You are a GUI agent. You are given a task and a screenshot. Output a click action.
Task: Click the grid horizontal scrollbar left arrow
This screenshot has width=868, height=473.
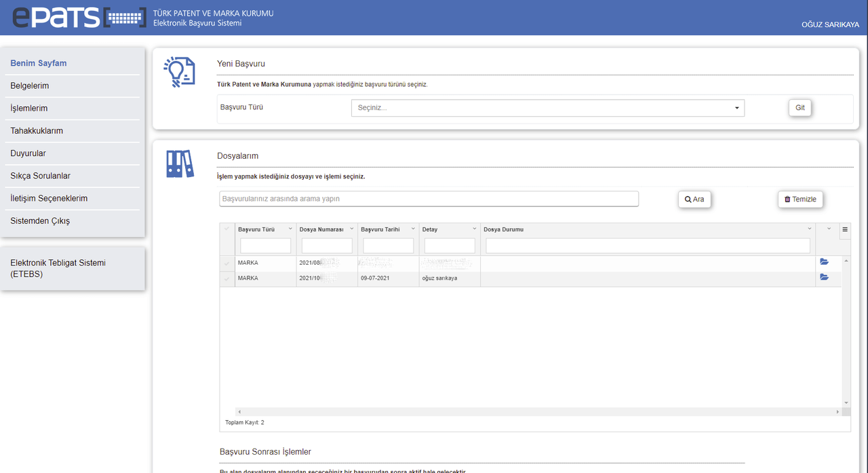tap(239, 412)
